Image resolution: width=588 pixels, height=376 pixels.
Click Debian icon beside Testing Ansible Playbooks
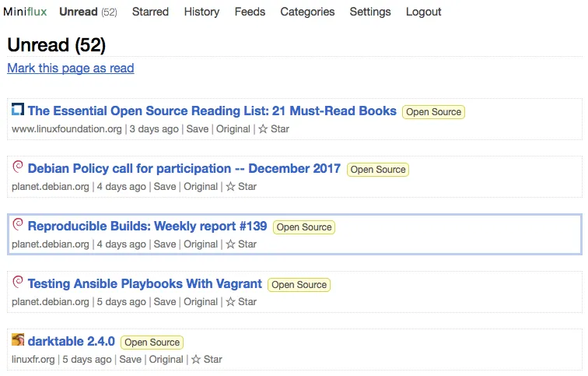click(18, 283)
